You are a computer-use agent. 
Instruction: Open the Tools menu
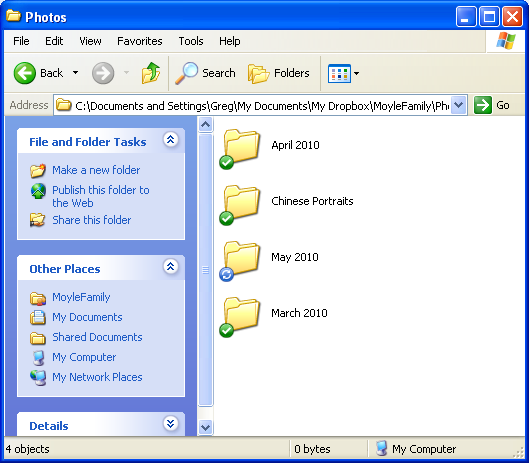point(191,41)
